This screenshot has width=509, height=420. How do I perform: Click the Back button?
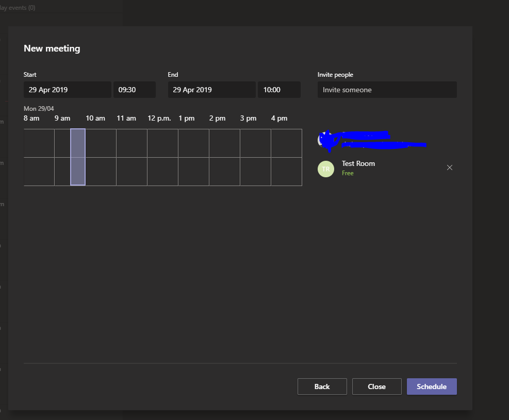coord(322,387)
